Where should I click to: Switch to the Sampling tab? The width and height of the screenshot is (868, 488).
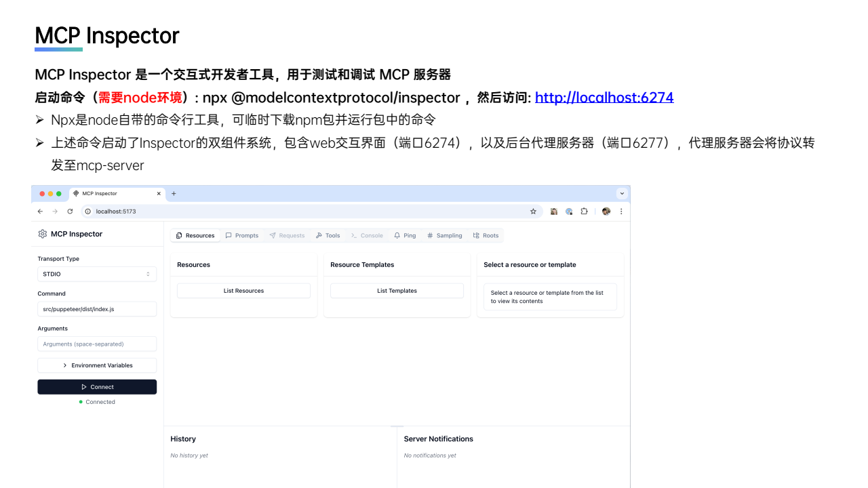(445, 236)
